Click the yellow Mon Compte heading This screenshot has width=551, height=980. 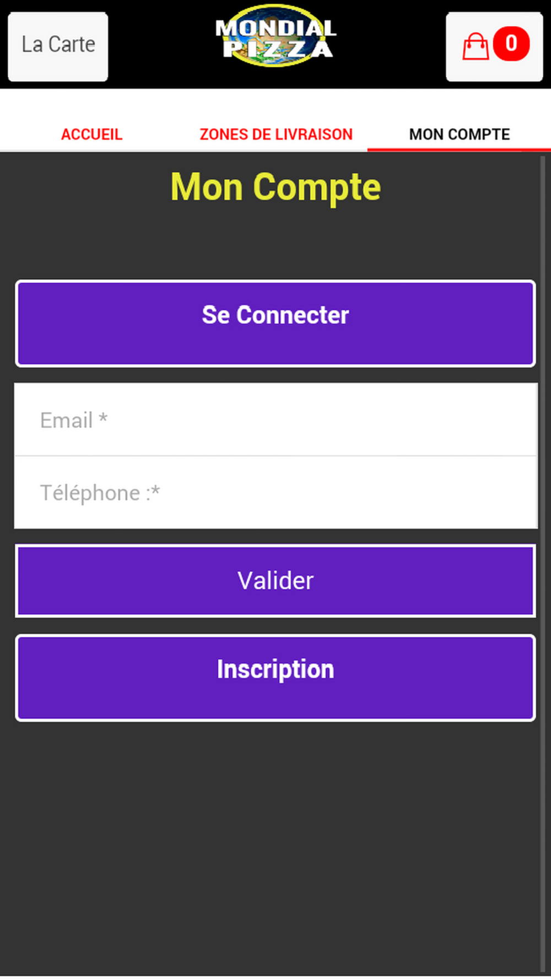[x=275, y=187]
